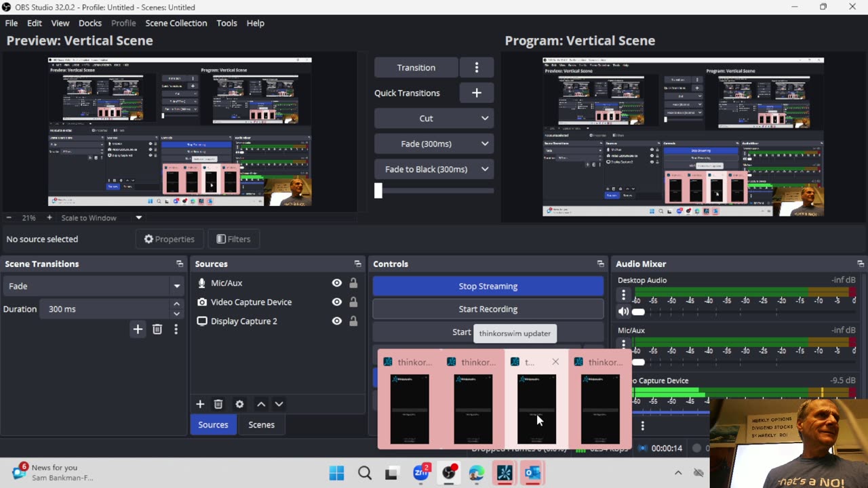Hide the Mic/Aux source
Image resolution: width=868 pixels, height=488 pixels.
point(337,283)
